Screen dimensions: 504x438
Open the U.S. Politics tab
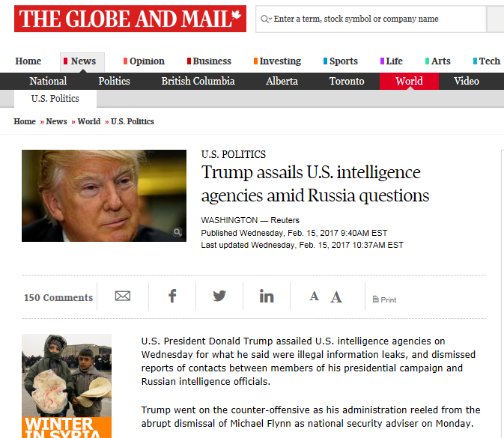pos(55,98)
